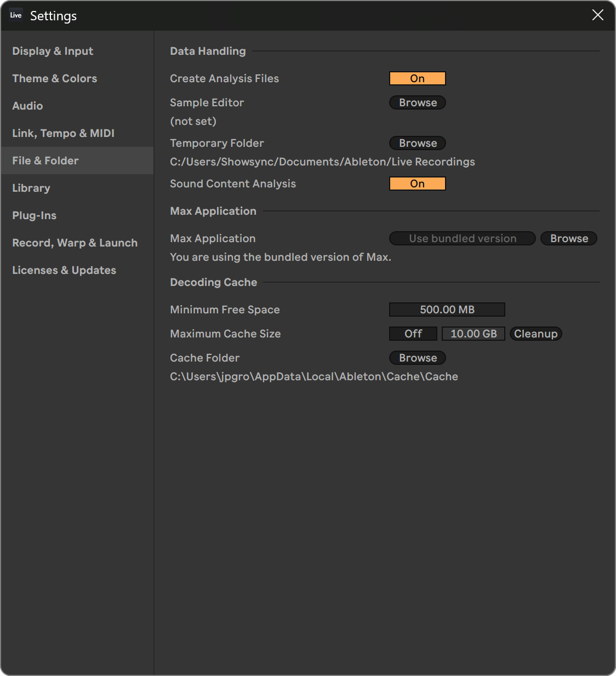This screenshot has width=616, height=676.
Task: View the Library settings section
Action: 31,188
